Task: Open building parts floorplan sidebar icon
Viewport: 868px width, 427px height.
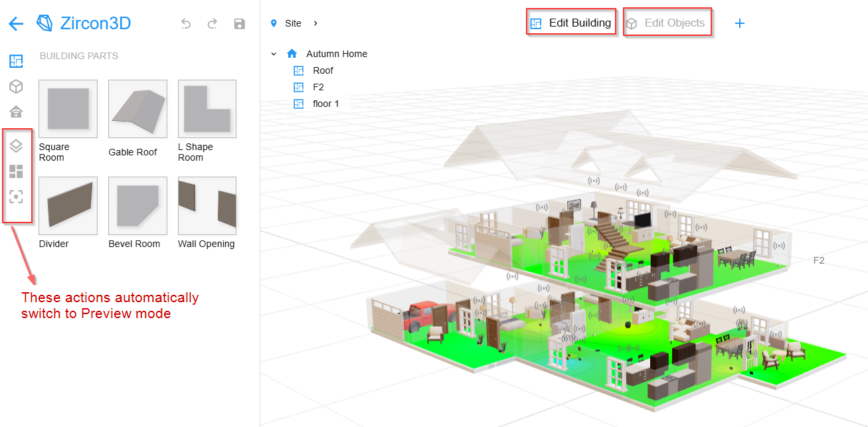Action: tap(16, 62)
